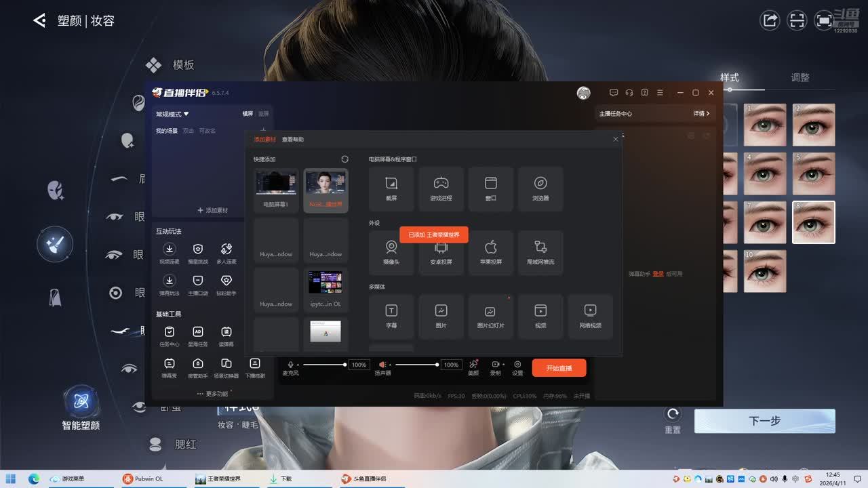Open 设置 settings in the bottom bar

[517, 365]
